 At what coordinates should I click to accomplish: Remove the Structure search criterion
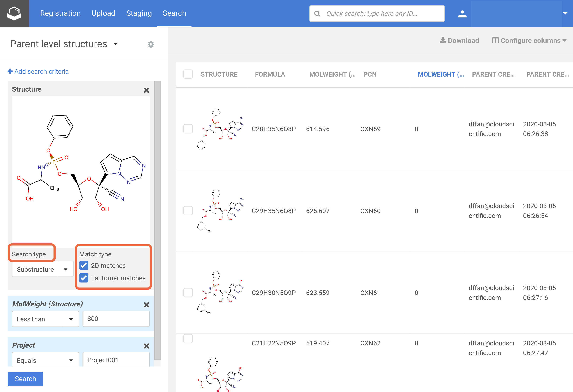point(146,90)
